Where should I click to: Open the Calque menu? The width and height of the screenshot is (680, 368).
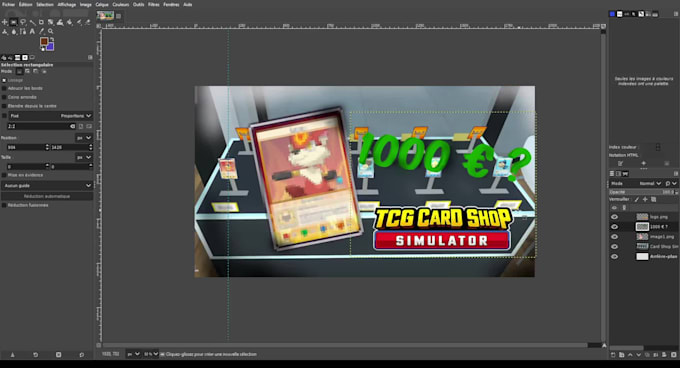pos(102,4)
